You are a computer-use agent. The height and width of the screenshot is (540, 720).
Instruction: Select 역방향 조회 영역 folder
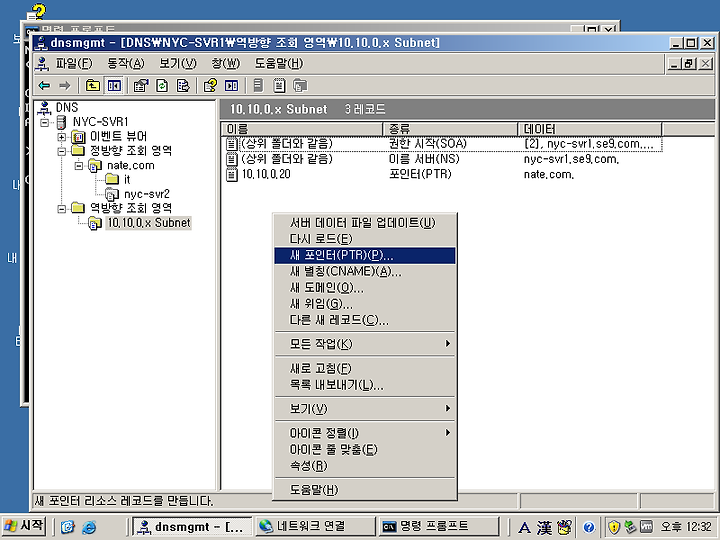pos(130,208)
